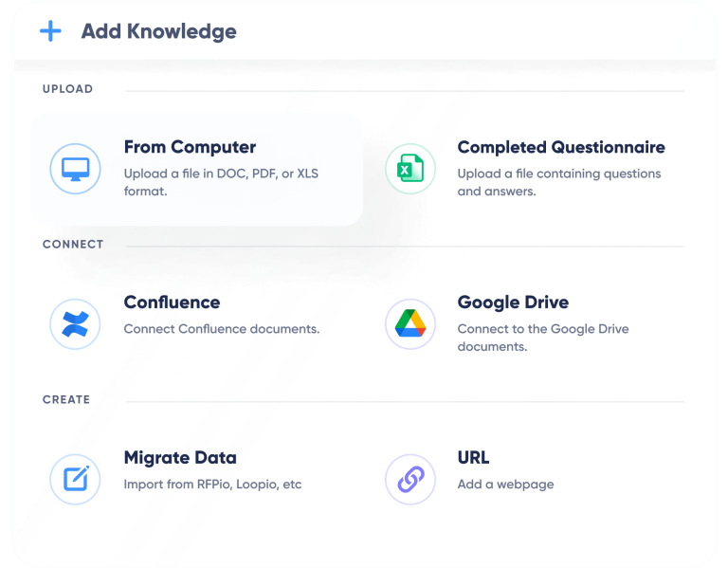Select the URL title

click(473, 458)
